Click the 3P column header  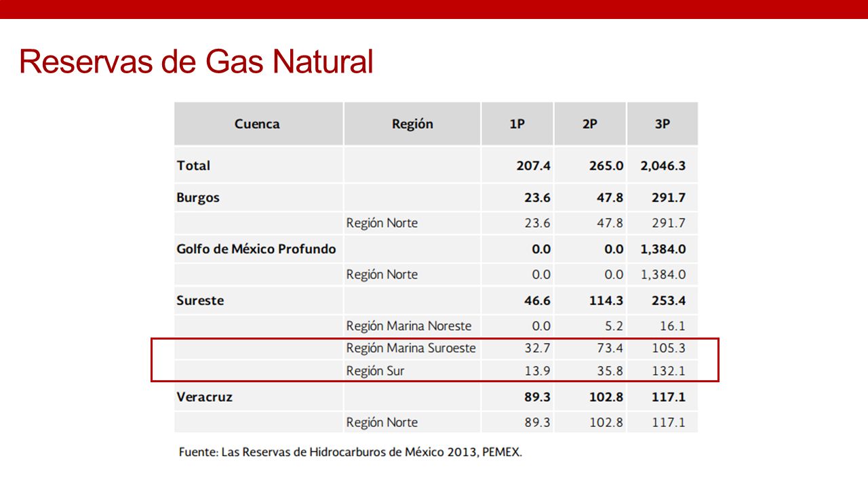(x=663, y=124)
